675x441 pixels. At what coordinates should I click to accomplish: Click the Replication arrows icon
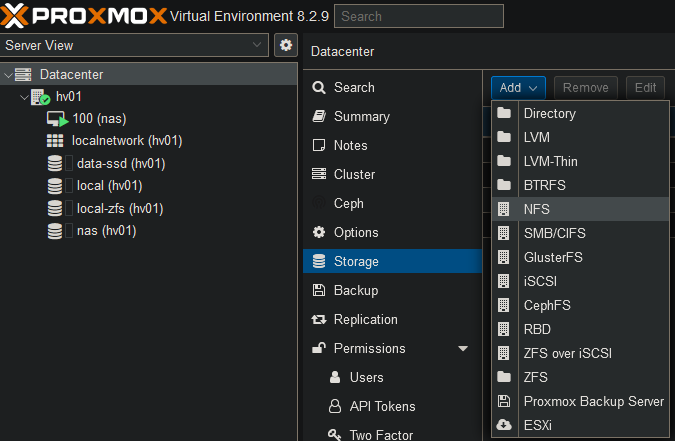pyautogui.click(x=319, y=319)
